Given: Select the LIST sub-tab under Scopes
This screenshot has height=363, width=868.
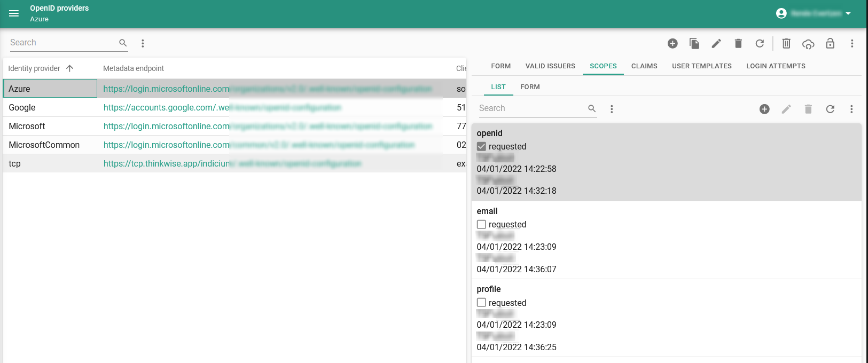Looking at the screenshot, I should [498, 87].
